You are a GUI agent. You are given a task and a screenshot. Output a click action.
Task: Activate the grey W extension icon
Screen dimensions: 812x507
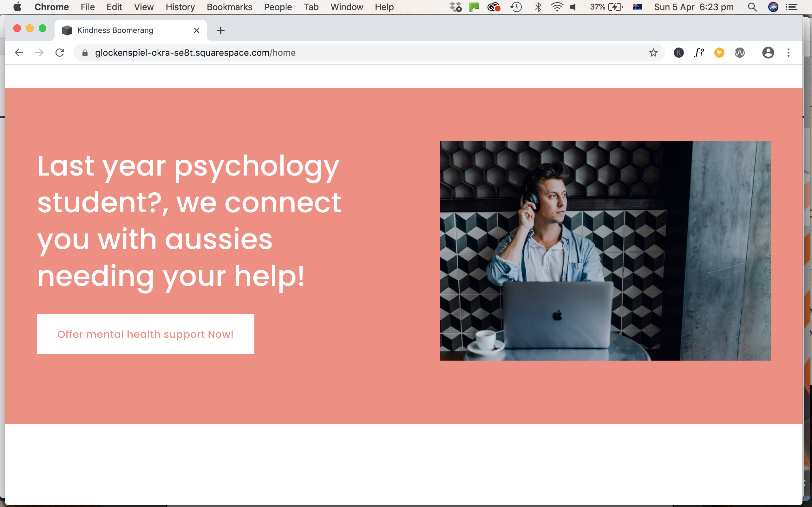[x=740, y=52]
